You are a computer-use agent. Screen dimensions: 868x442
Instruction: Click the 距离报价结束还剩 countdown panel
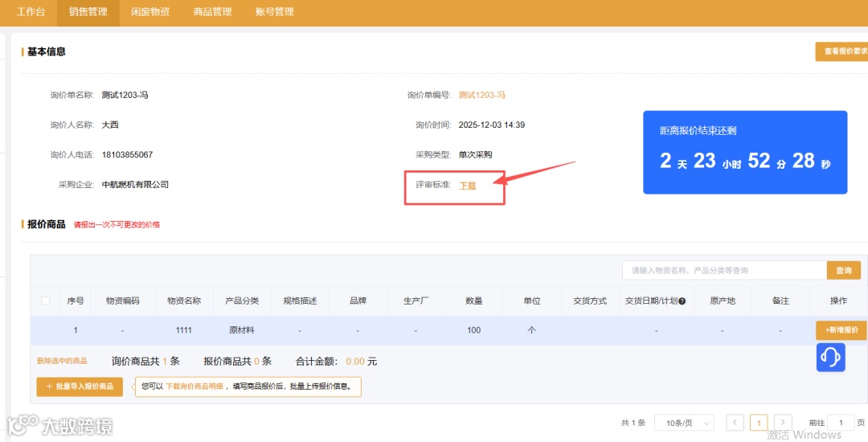[745, 152]
